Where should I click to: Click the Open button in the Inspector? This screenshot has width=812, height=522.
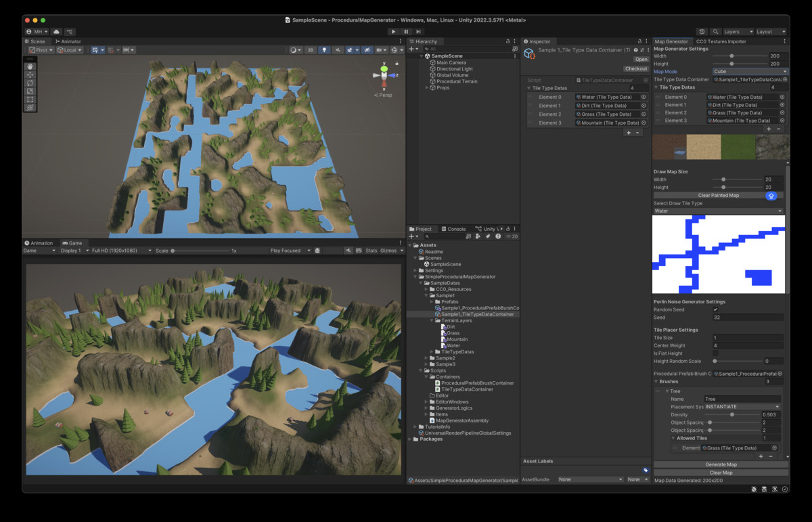click(641, 60)
